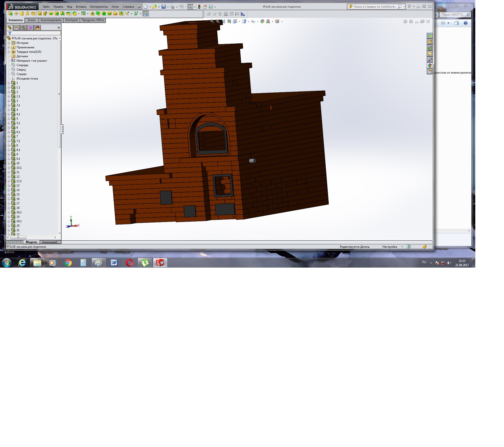This screenshot has height=447, width=504.
Task: Click the Rebuild traffic light icon
Action: [199, 7]
